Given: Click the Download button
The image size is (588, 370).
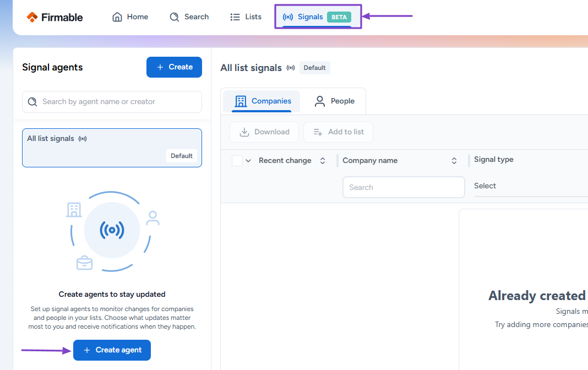Looking at the screenshot, I should coord(264,132).
